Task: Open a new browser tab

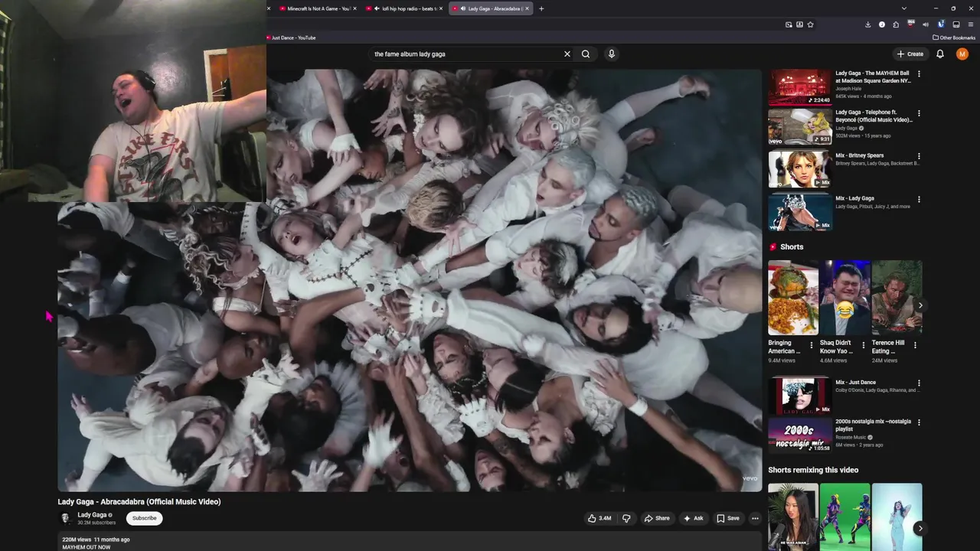Action: [x=541, y=8]
